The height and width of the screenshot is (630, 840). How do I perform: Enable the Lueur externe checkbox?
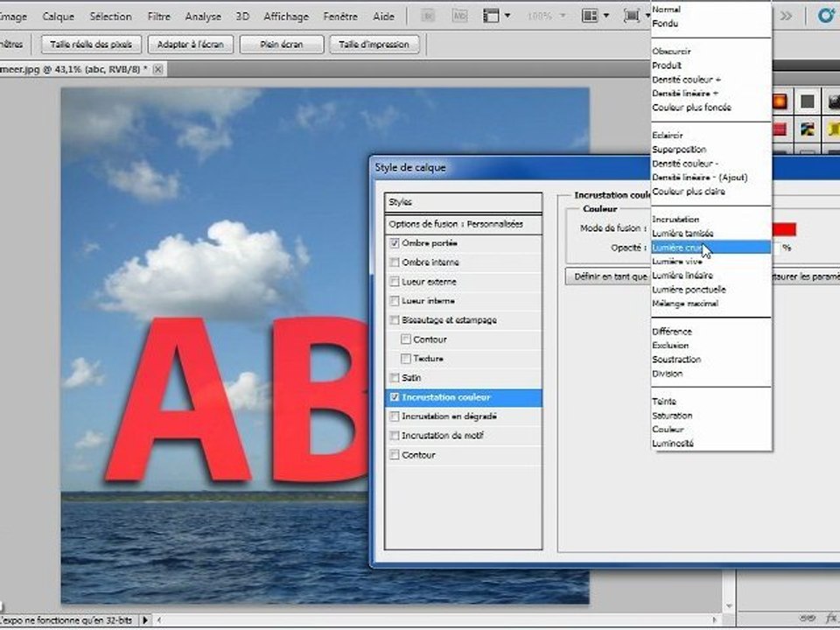[x=395, y=282]
